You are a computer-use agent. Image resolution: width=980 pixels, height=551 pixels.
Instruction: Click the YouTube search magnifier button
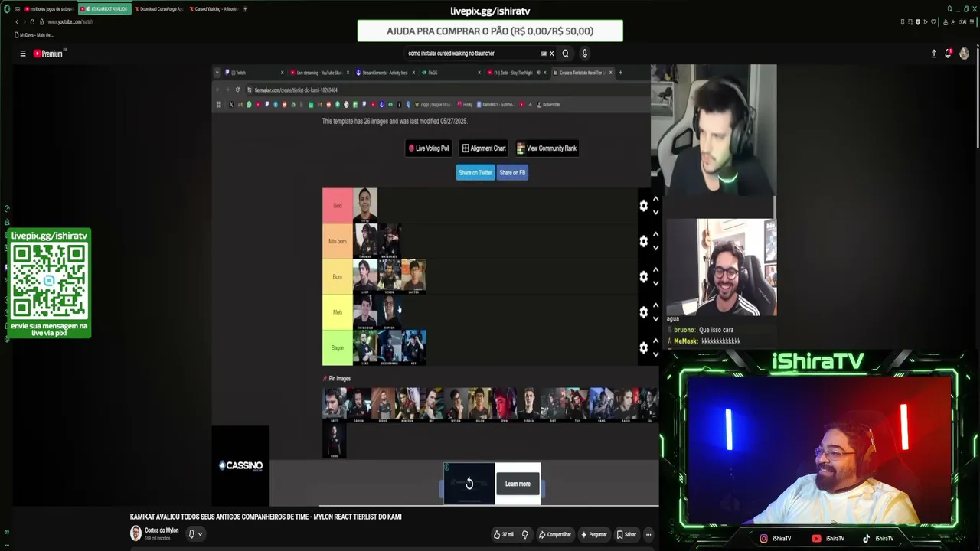point(565,54)
